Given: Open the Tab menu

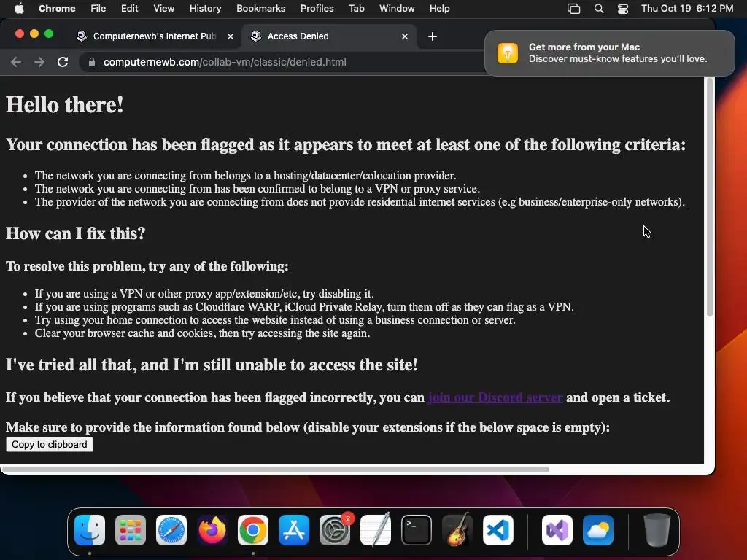Looking at the screenshot, I should (356, 8).
